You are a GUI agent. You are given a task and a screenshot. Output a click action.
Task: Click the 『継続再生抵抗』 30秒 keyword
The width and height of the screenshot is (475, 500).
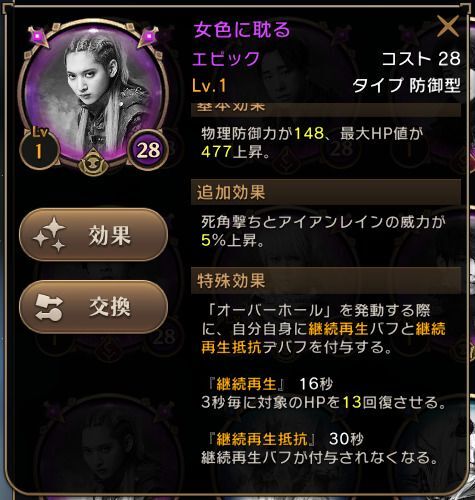[x=285, y=439]
